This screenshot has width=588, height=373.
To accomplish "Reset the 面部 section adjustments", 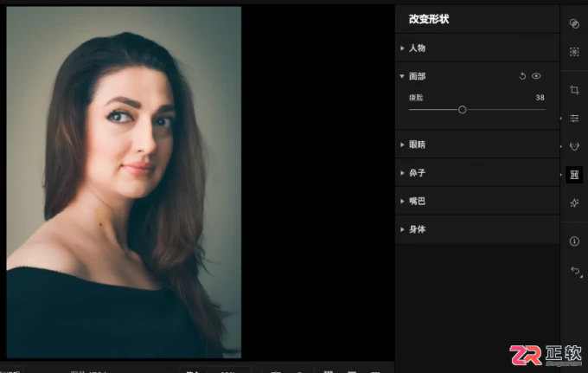I will (522, 76).
